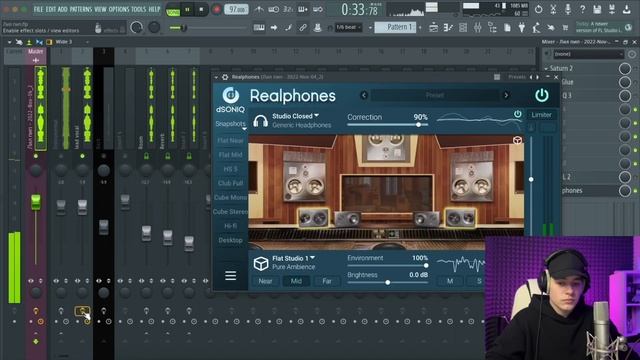Viewport: 640px width, 360px height.
Task: Click the link chain icon
Action: [303, 27]
